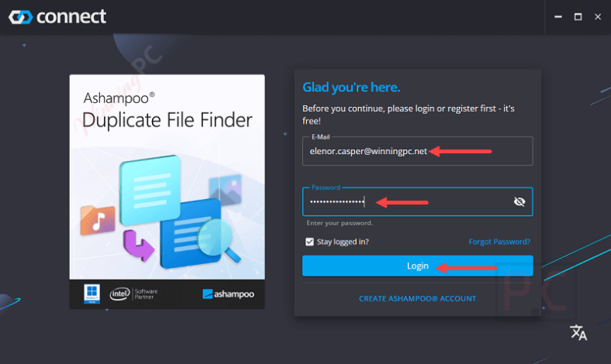Focus the Password input field
The image size is (611, 364).
pos(417,201)
